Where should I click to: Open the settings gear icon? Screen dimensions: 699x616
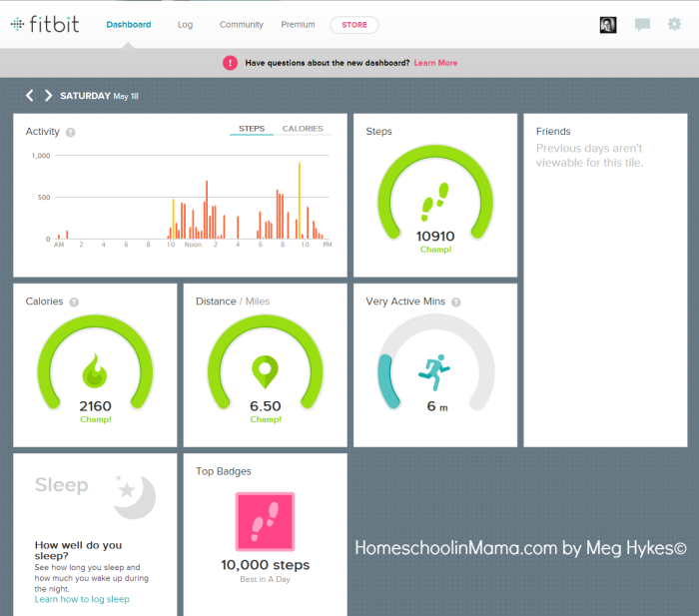tap(674, 24)
